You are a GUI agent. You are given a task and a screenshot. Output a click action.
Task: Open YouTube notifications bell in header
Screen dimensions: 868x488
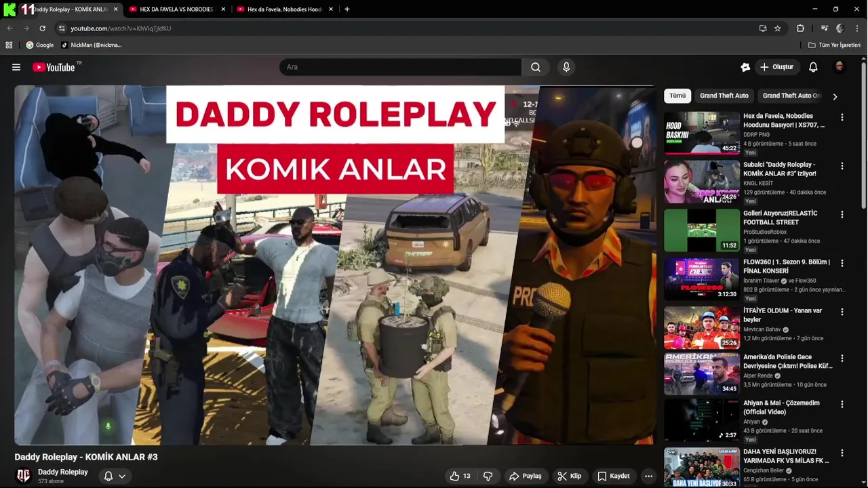(813, 67)
